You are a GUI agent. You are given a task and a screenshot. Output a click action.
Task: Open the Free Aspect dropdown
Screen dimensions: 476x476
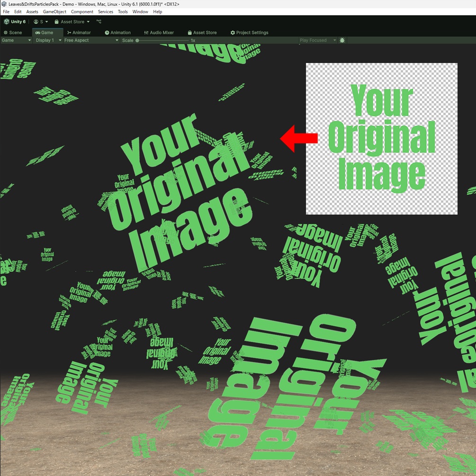point(91,40)
